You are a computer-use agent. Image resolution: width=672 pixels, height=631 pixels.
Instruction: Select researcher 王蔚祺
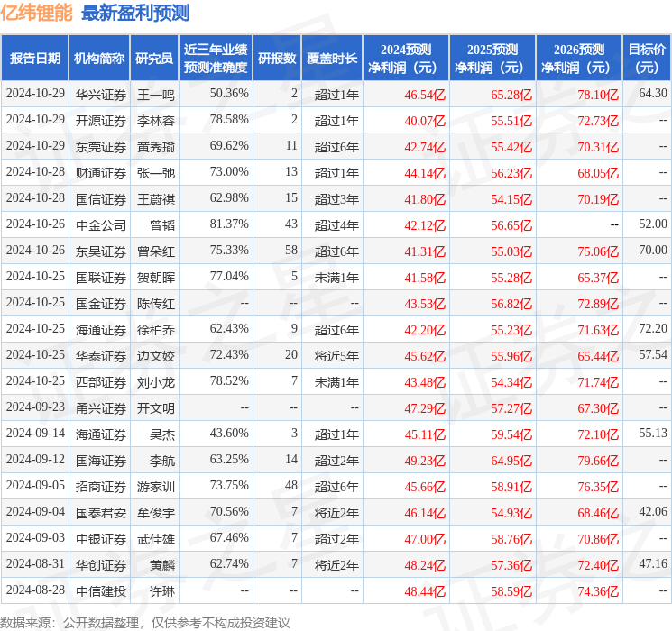coord(155,199)
